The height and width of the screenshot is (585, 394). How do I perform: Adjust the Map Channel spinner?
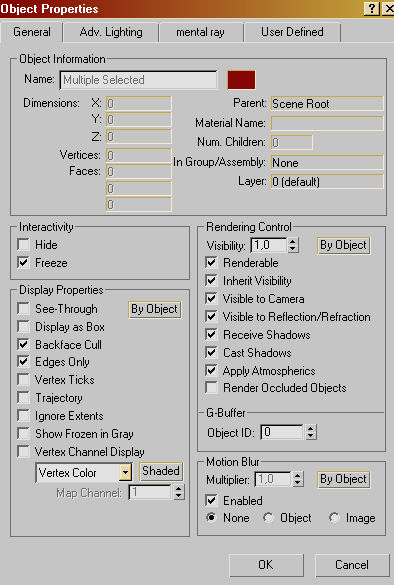click(179, 492)
